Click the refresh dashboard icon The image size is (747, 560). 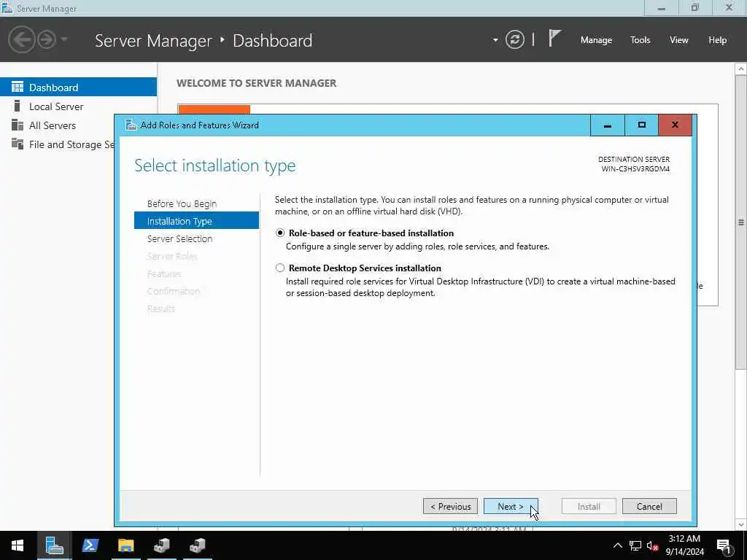pyautogui.click(x=514, y=39)
